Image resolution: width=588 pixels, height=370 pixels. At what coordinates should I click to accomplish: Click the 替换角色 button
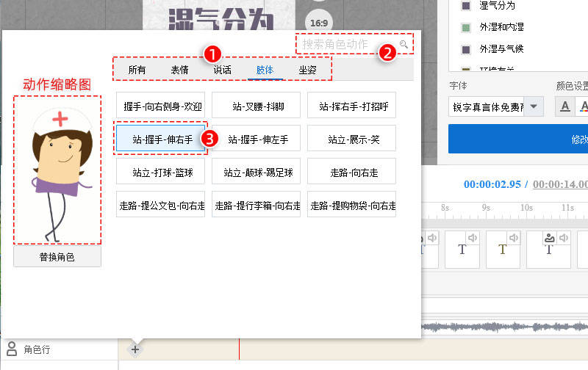coord(57,257)
